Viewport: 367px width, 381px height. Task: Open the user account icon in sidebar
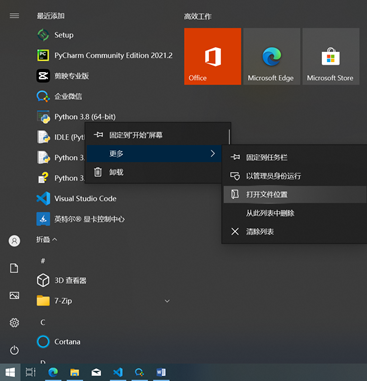tap(14, 241)
